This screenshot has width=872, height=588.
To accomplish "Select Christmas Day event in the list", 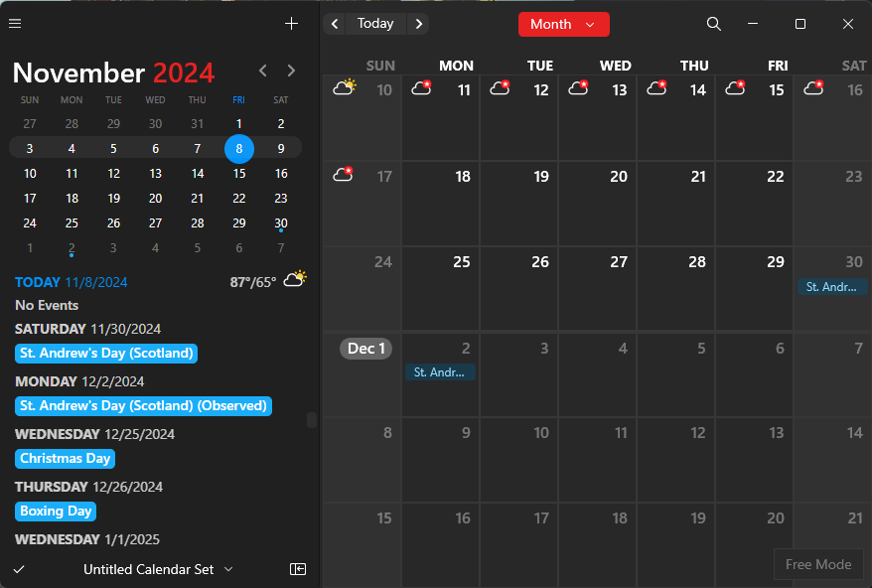I will [x=66, y=459].
